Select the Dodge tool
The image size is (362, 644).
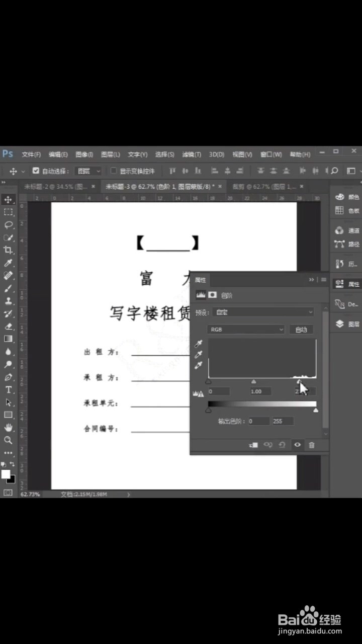click(8, 364)
